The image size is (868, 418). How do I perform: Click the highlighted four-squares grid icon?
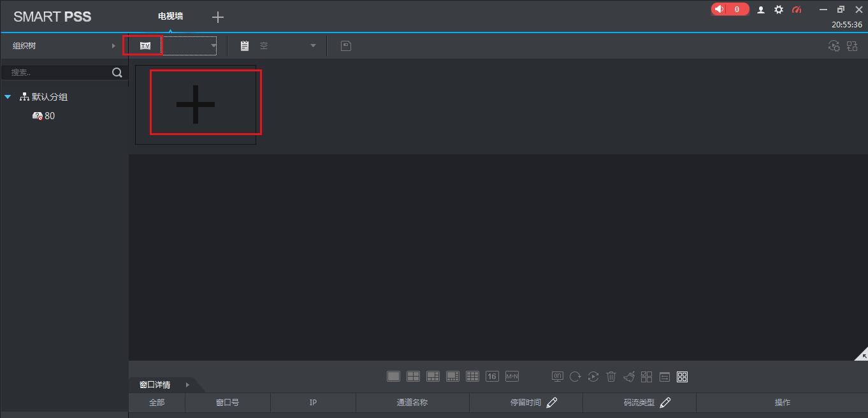point(683,377)
